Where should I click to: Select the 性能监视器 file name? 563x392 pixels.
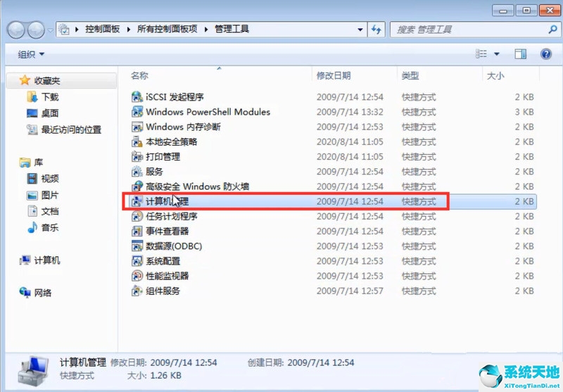[x=167, y=276]
